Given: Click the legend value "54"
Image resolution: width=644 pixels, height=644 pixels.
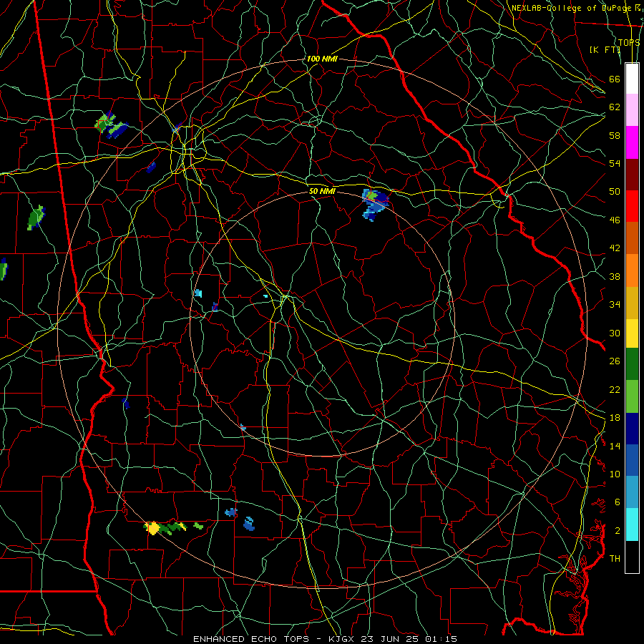Looking at the screenshot, I should pos(615,163).
